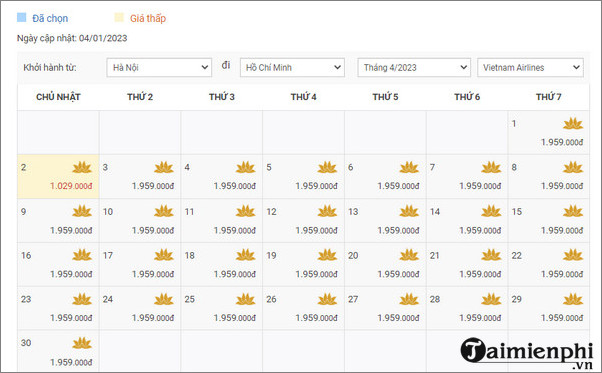Click the lotus icon on day 3
This screenshot has width=602, height=373.
(164, 167)
